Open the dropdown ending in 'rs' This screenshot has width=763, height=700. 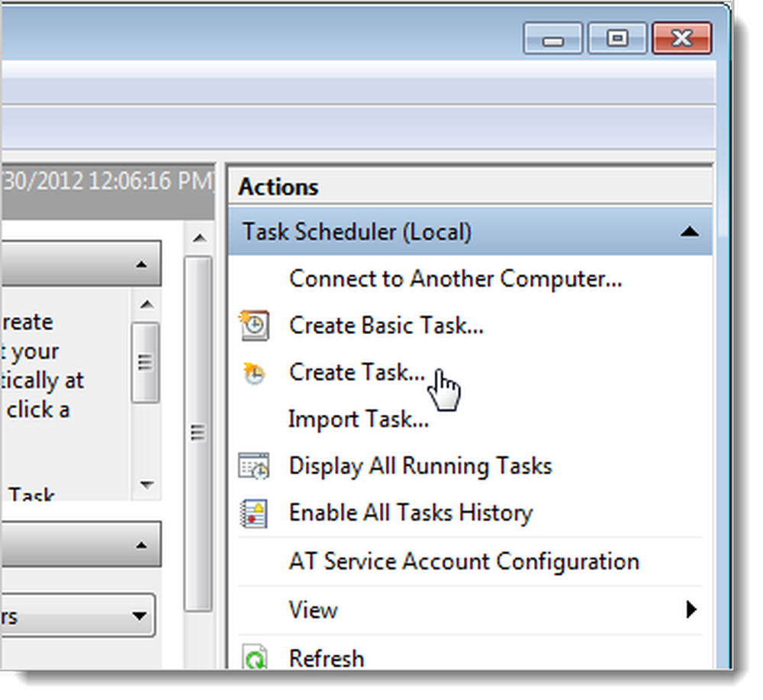pyautogui.click(x=79, y=615)
